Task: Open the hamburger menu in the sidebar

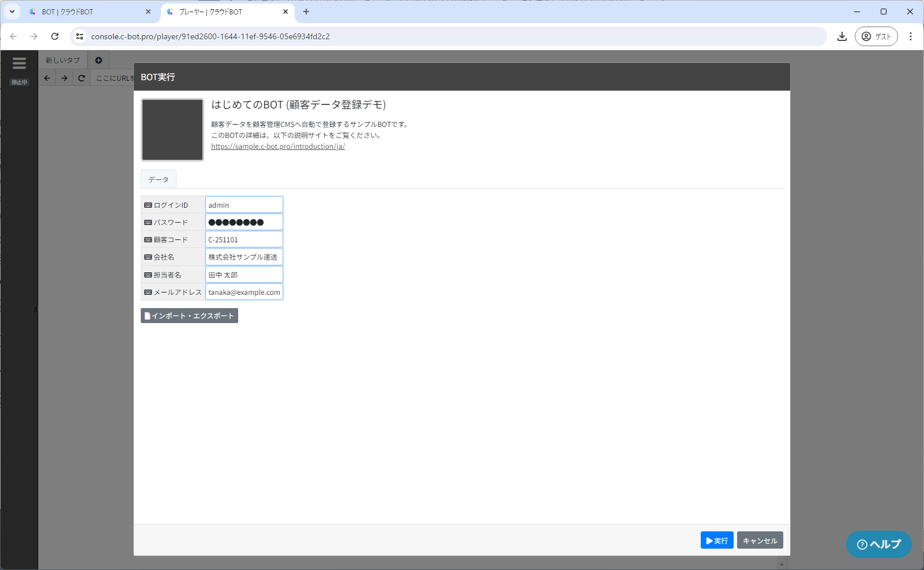Action: click(x=19, y=63)
